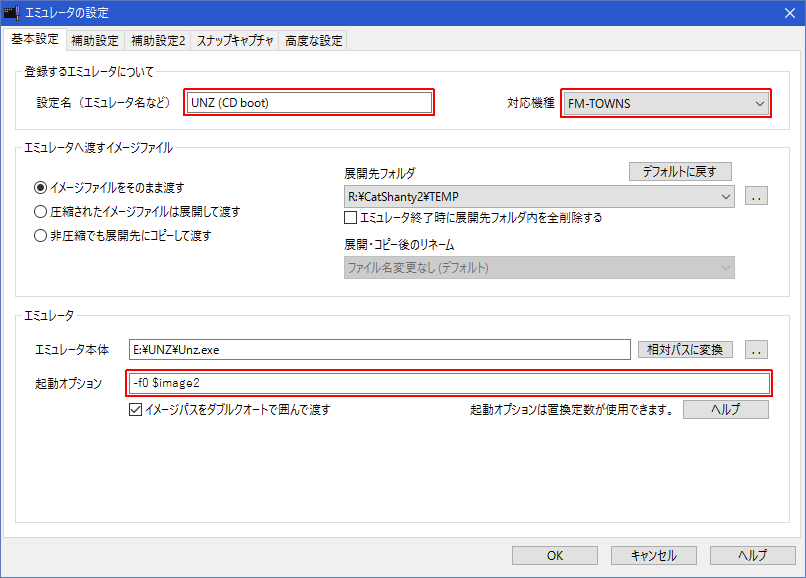
Task: Open the 対応機種 FM-TOWNS dropdown
Action: (760, 103)
